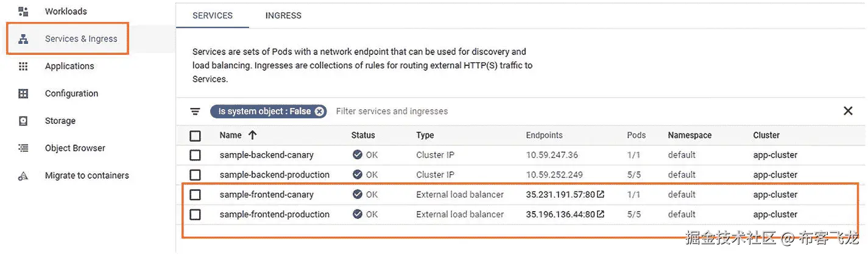Tick the sample-backend-production checkbox
868x255 pixels.
pos(195,174)
